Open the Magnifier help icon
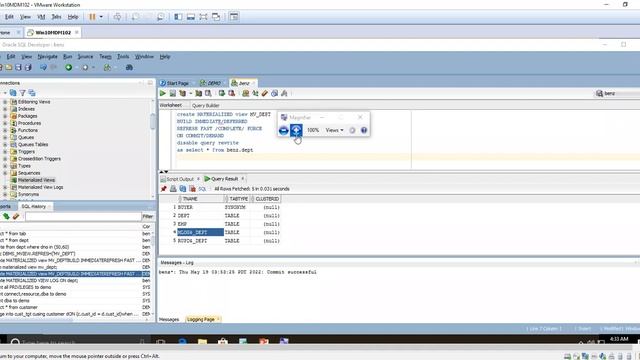 click(x=364, y=130)
